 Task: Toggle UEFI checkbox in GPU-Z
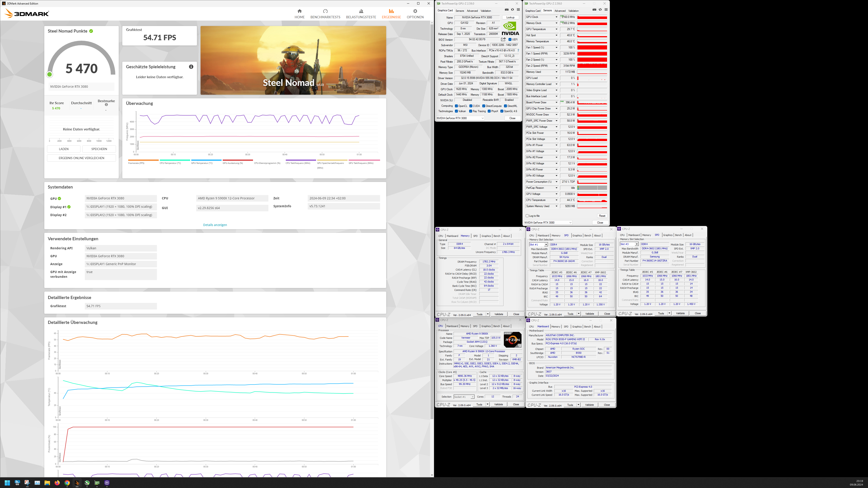510,39
